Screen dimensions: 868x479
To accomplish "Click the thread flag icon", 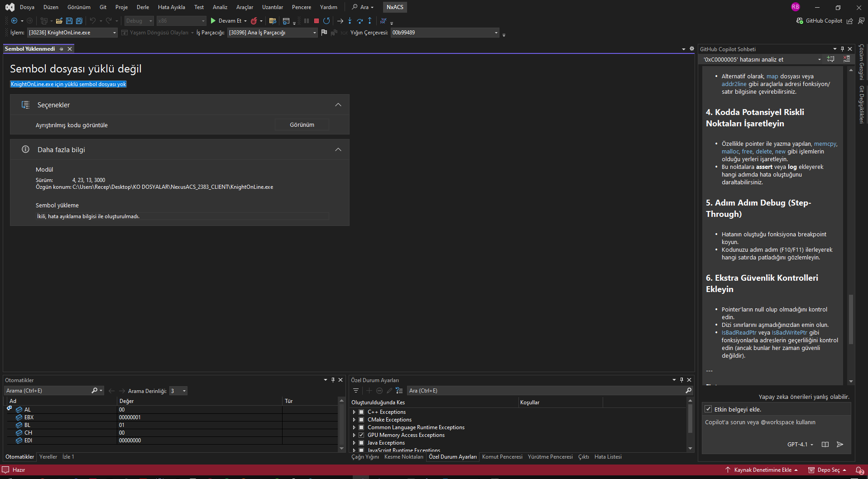I will tap(324, 33).
